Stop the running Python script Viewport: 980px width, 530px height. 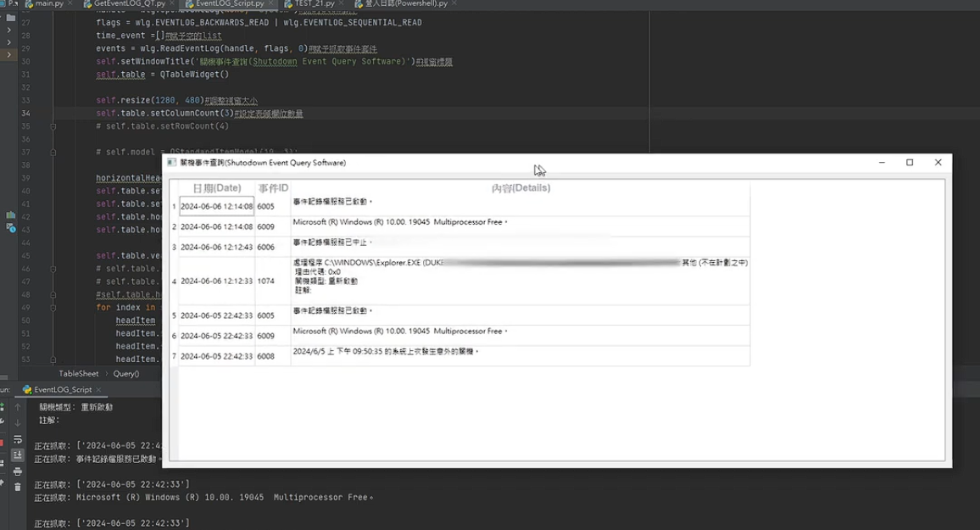coord(3,442)
